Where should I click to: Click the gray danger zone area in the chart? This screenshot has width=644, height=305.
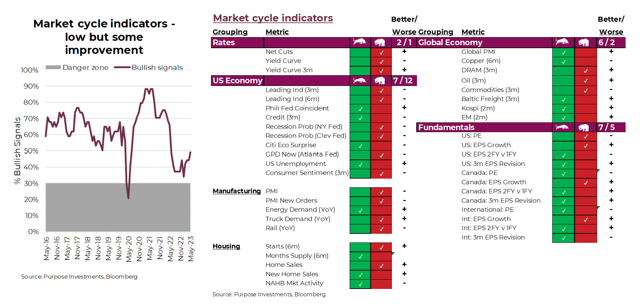pyautogui.click(x=118, y=207)
